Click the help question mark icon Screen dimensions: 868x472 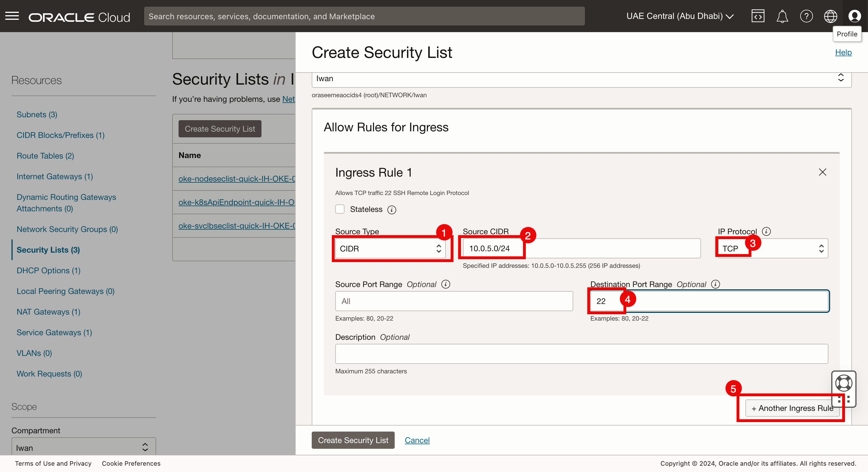point(806,16)
